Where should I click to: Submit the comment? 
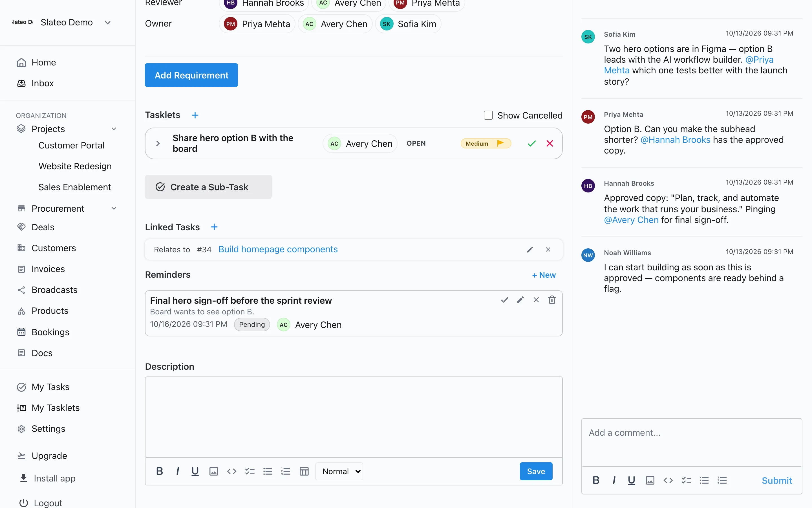[x=776, y=480]
